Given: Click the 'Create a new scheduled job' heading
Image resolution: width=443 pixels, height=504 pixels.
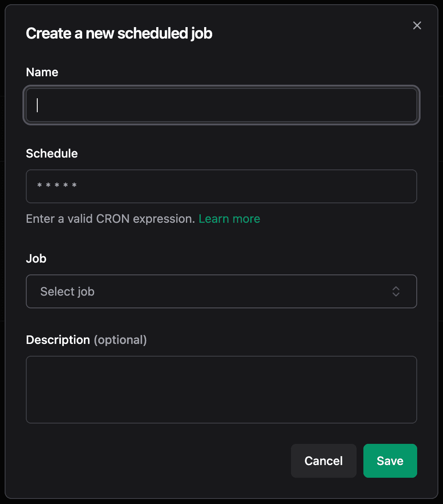Looking at the screenshot, I should click(119, 33).
